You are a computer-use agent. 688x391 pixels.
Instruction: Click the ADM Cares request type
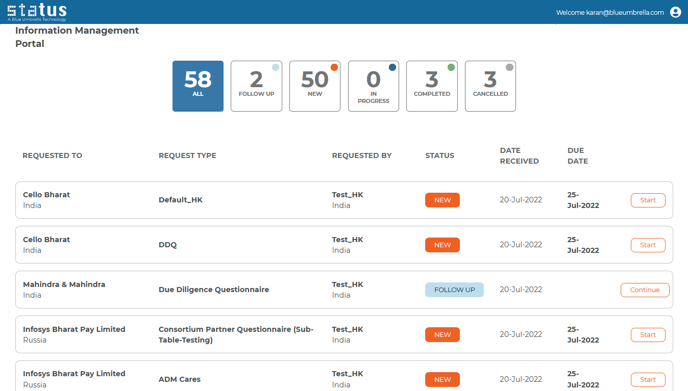point(179,379)
